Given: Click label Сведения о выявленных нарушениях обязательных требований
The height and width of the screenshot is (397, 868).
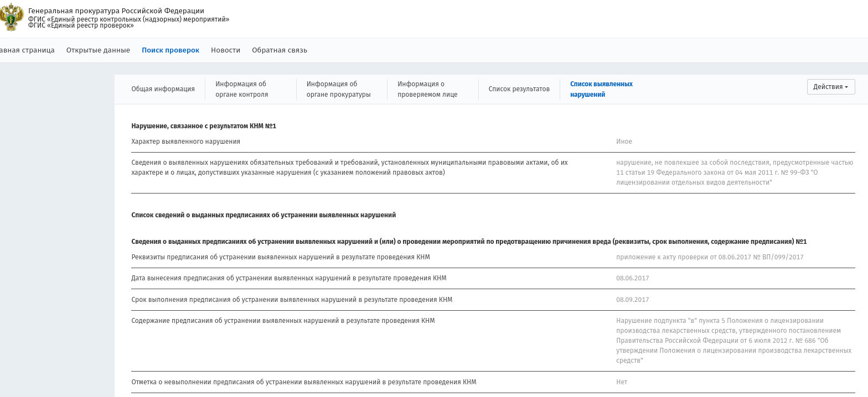Looking at the screenshot, I should click(349, 168).
